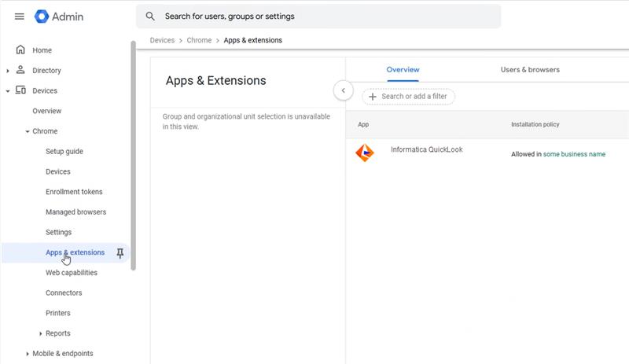This screenshot has height=364, width=629.
Task: Open Reports in the sidebar
Action: click(x=57, y=333)
